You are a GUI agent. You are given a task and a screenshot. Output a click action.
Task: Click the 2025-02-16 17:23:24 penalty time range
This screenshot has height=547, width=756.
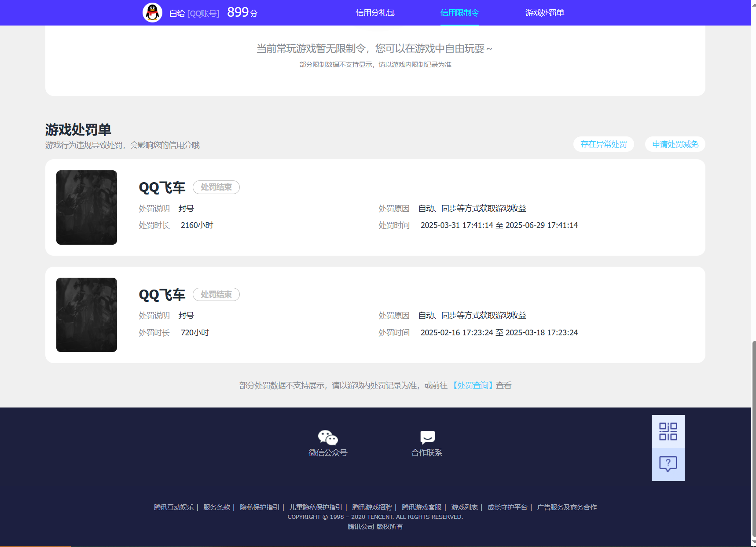coord(499,333)
